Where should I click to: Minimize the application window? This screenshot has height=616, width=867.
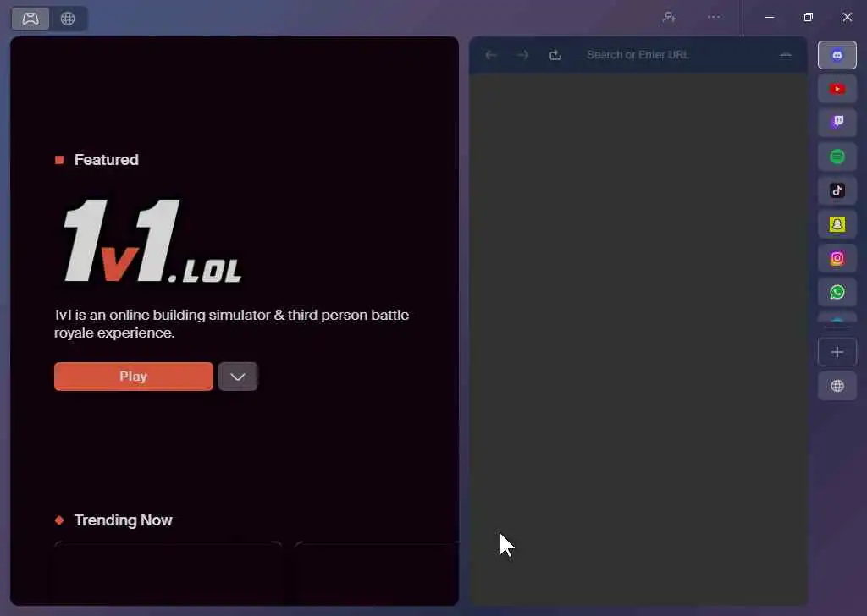click(769, 17)
